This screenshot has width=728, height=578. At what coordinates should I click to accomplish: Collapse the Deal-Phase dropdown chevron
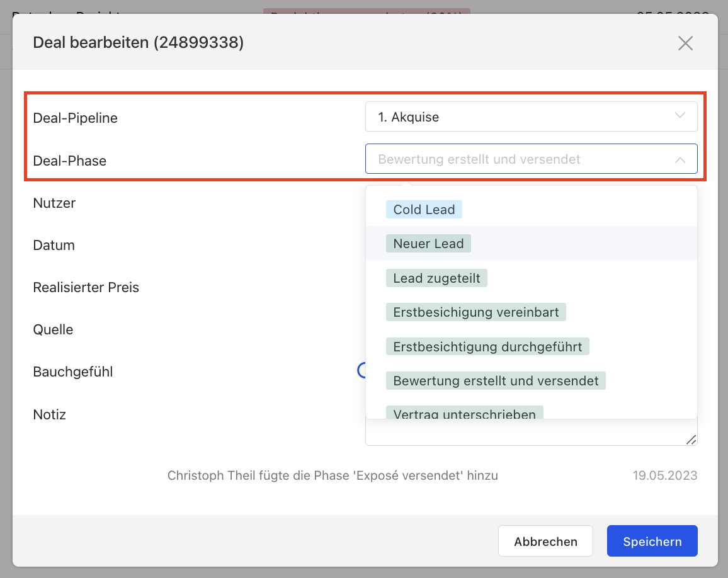[680, 160]
